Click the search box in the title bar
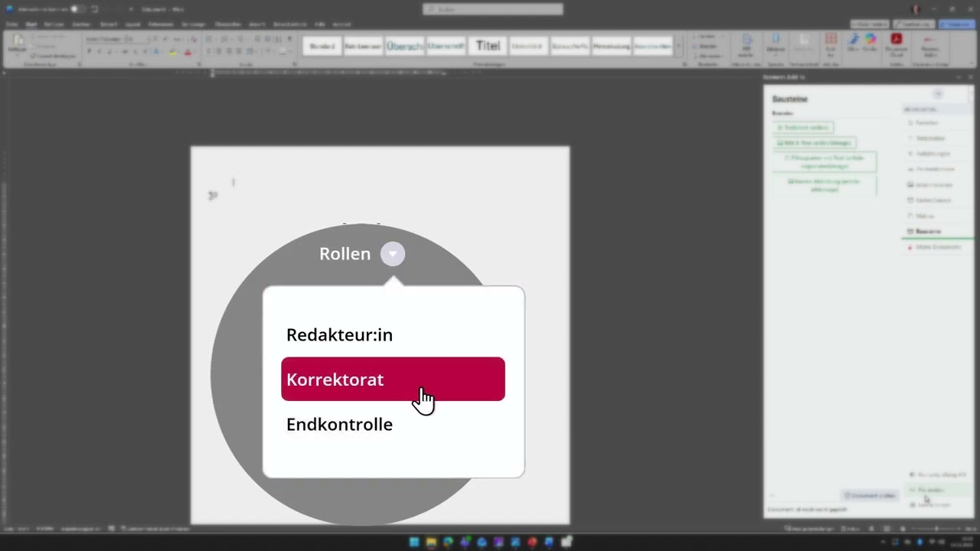Screen dimensions: 980x551 (492, 9)
